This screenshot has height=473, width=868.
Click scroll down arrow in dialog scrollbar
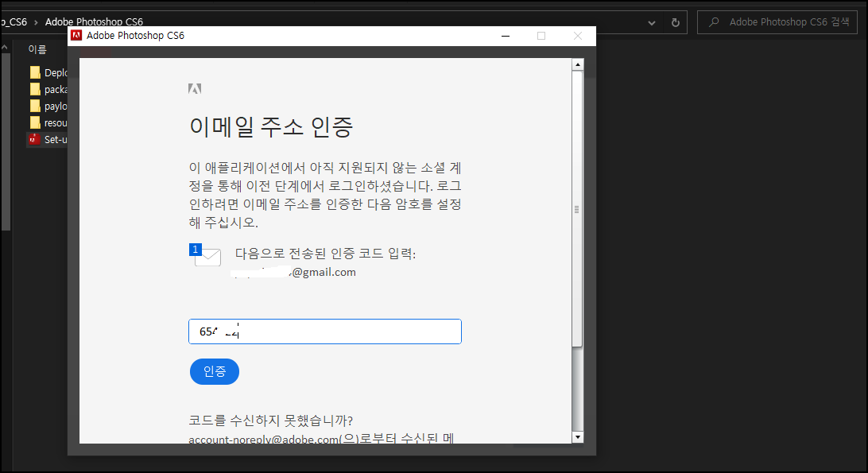(577, 437)
